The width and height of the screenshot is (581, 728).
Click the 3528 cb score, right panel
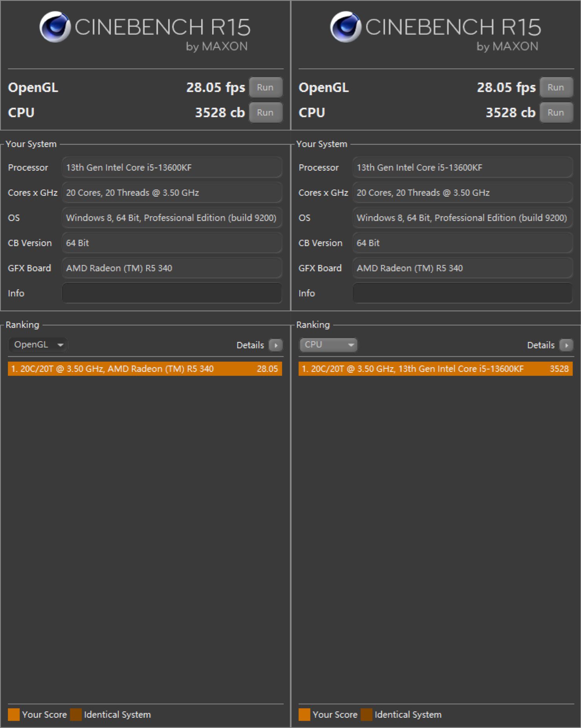tap(511, 112)
